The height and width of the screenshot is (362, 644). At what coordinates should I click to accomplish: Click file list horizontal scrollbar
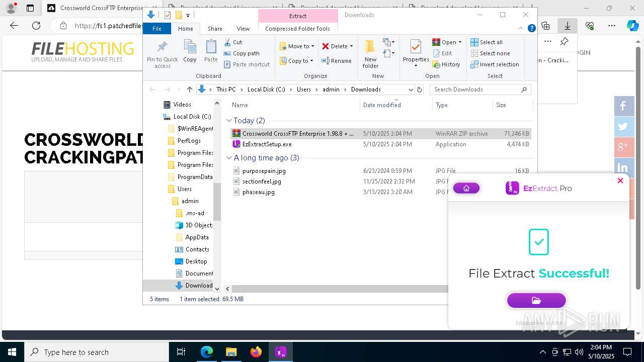coord(340,289)
